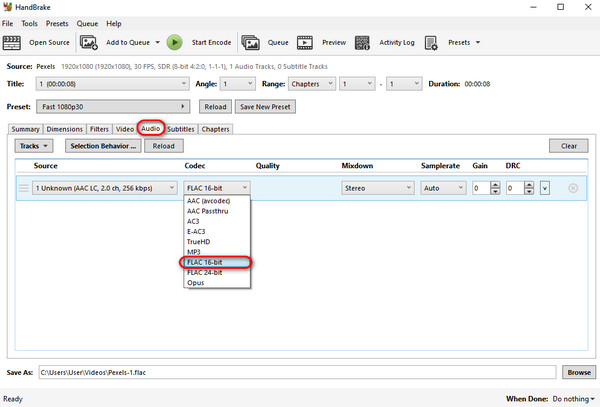Viewport: 600px width, 407px height.
Task: Click the Clear button
Action: pos(569,146)
